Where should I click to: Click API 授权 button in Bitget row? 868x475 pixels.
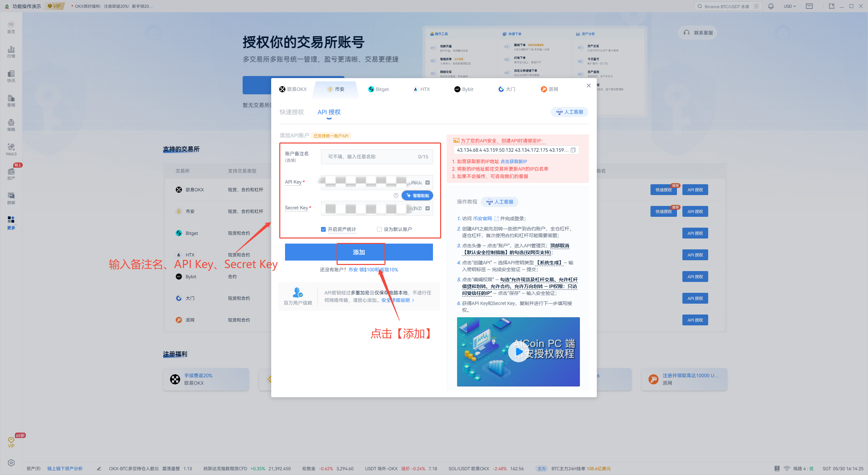695,233
